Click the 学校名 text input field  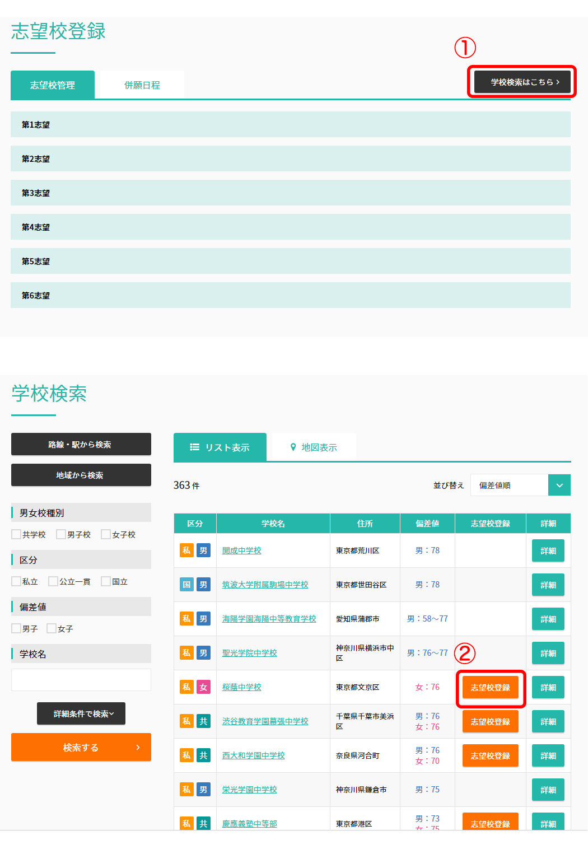(81, 680)
